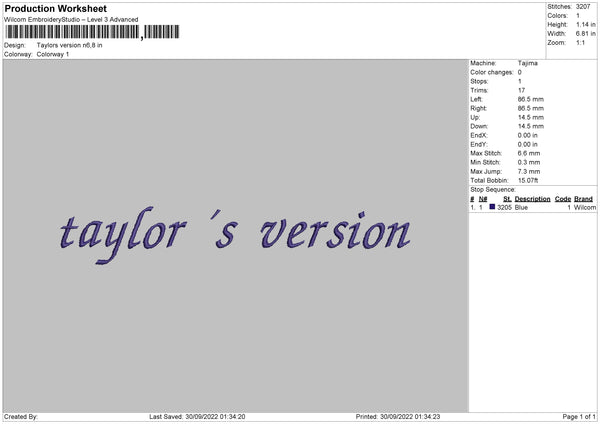Click the Height value 1.14 in
This screenshot has height=424, width=600.
(x=586, y=24)
